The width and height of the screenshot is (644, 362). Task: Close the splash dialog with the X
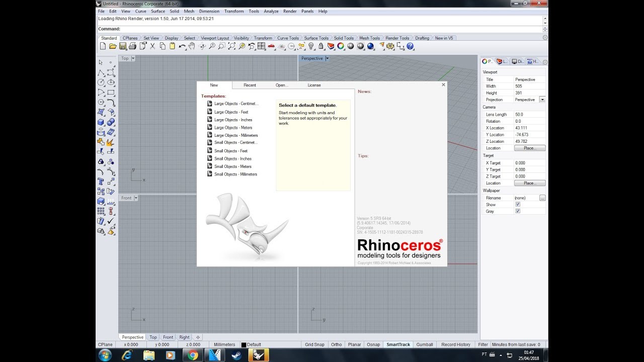point(443,85)
